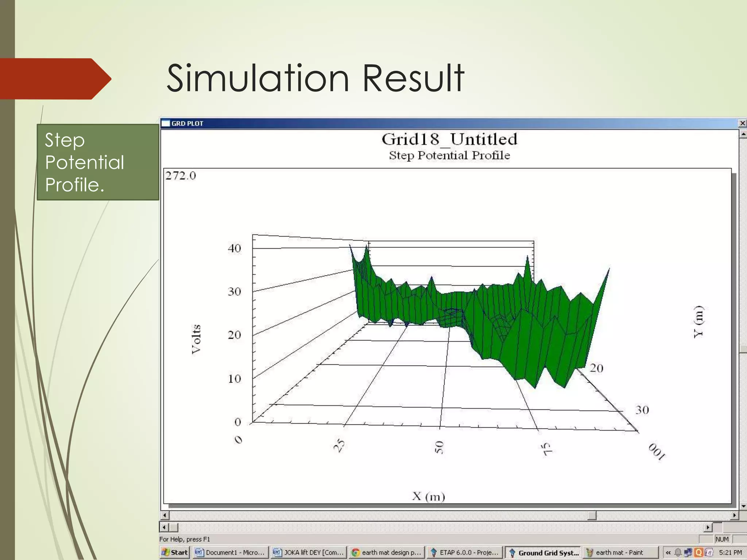
Task: Switch to Document1 Microsoft Word taskbar item
Action: point(230,552)
